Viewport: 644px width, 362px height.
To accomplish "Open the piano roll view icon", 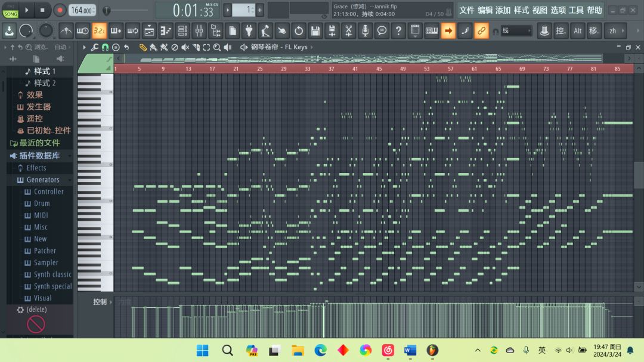I will click(166, 30).
